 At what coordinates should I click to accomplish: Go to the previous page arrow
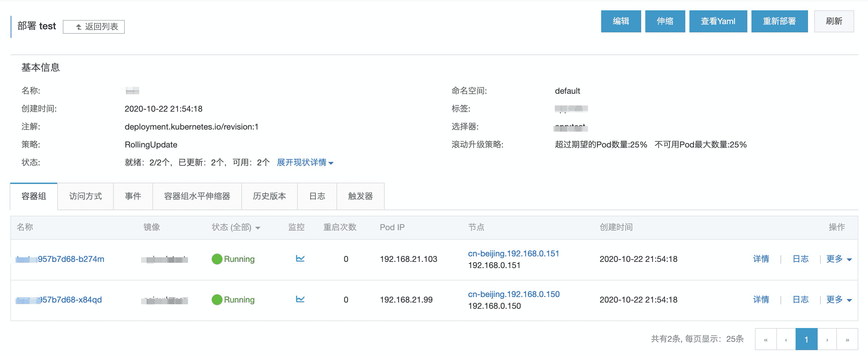click(786, 339)
